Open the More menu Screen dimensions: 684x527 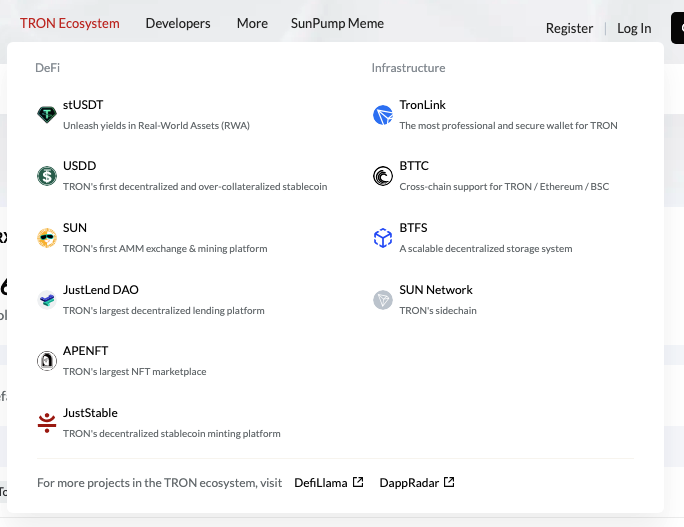tap(252, 23)
